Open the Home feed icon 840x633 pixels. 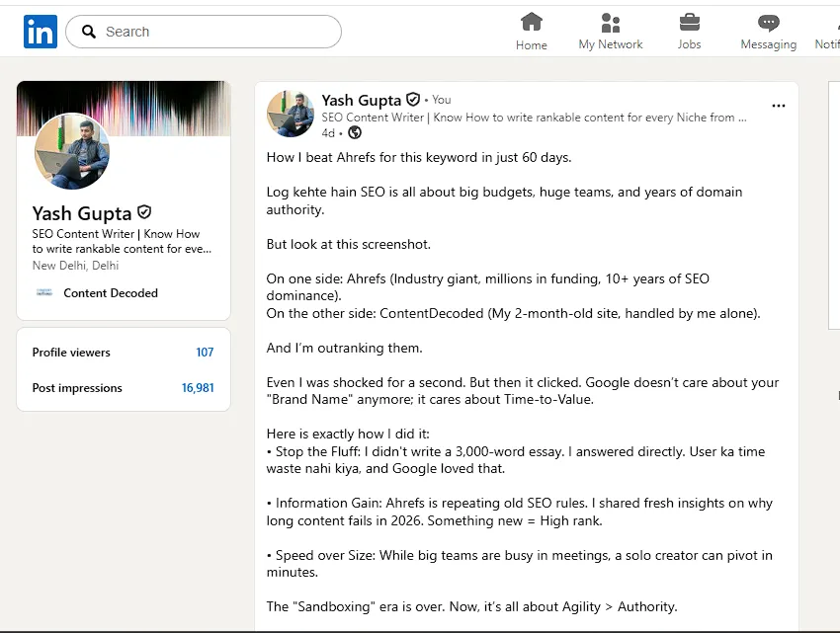tap(532, 22)
